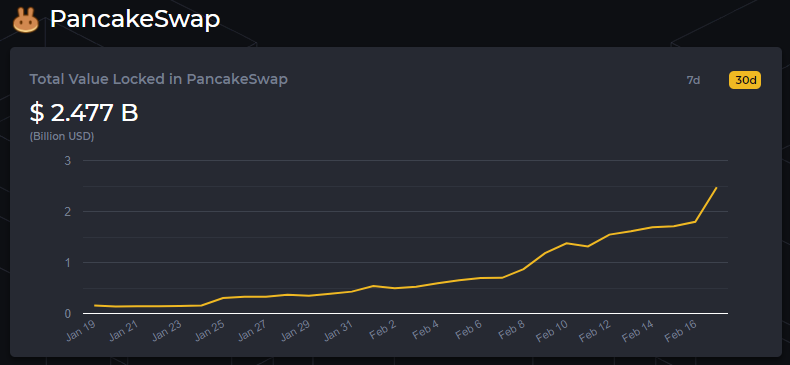This screenshot has height=365, width=790.
Task: Click the $ 2.477 B value
Action: [x=84, y=113]
